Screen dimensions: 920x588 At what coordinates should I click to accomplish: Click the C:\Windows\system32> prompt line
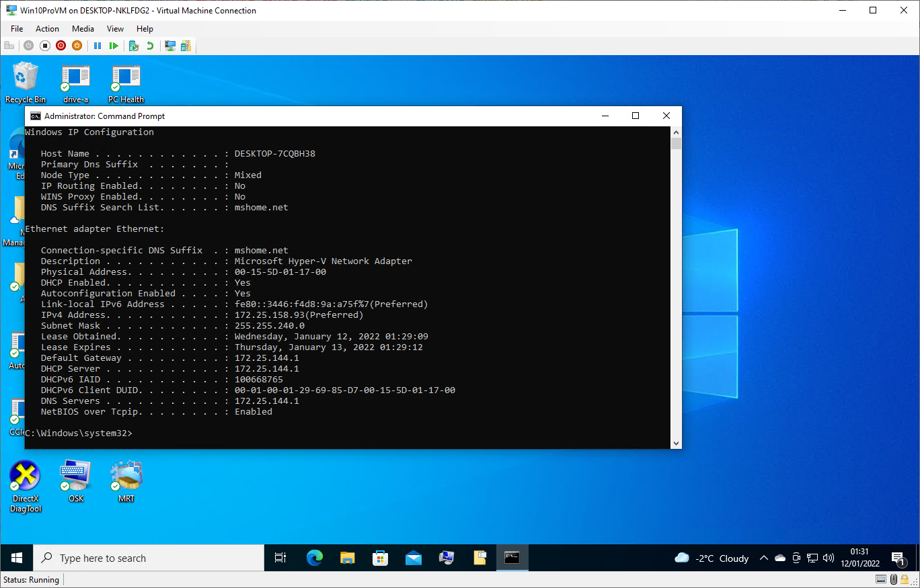coord(79,433)
